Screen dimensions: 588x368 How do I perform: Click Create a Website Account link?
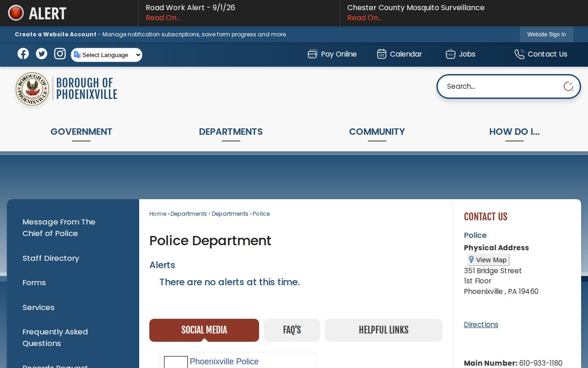(56, 34)
